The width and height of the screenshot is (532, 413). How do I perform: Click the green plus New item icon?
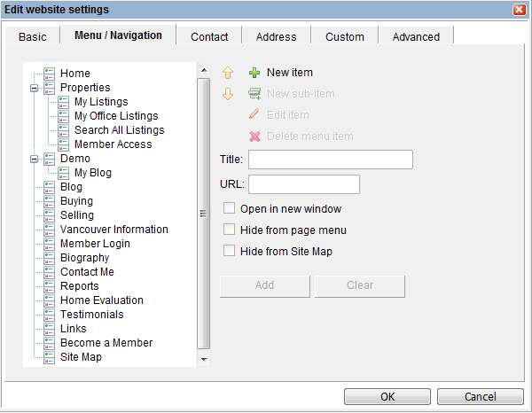pyautogui.click(x=254, y=73)
